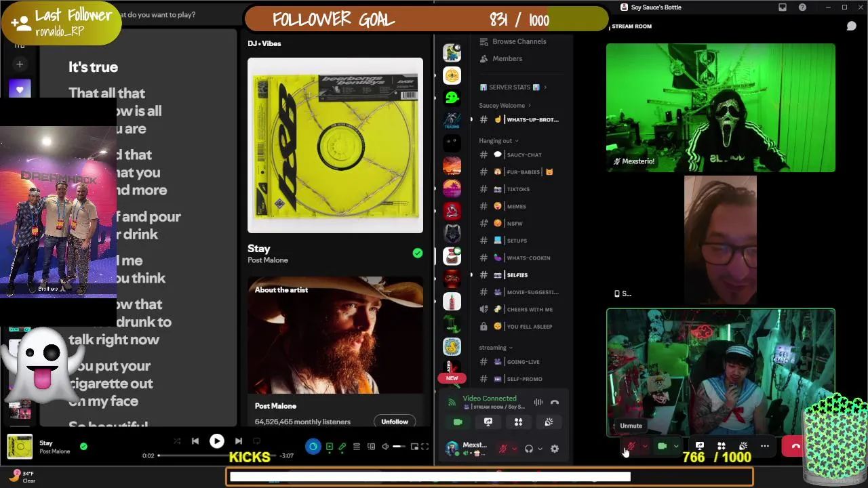Share your screen from the voice panel
Screen dimensions: 868x488
(488, 422)
